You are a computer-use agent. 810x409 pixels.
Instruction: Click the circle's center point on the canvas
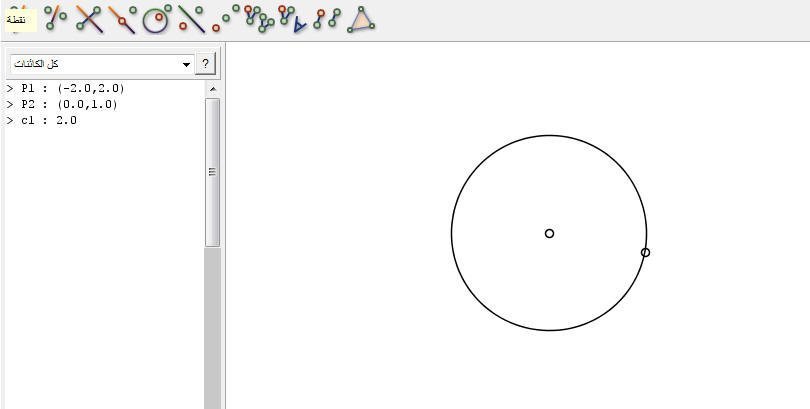click(x=549, y=233)
